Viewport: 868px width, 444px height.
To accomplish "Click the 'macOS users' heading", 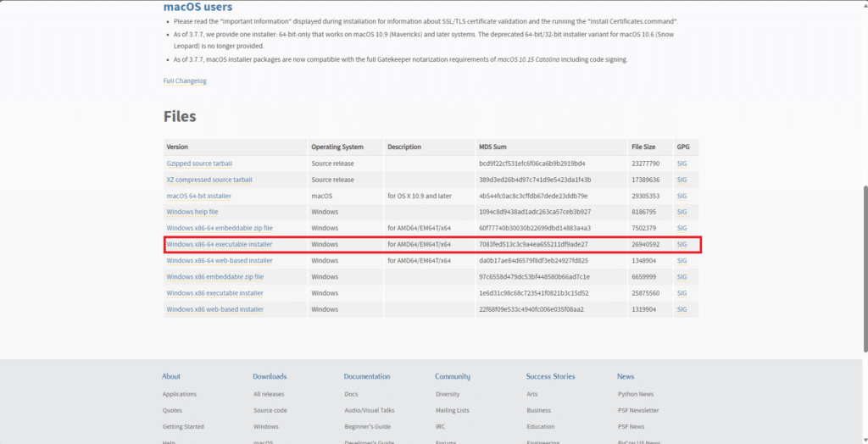I will (x=198, y=7).
